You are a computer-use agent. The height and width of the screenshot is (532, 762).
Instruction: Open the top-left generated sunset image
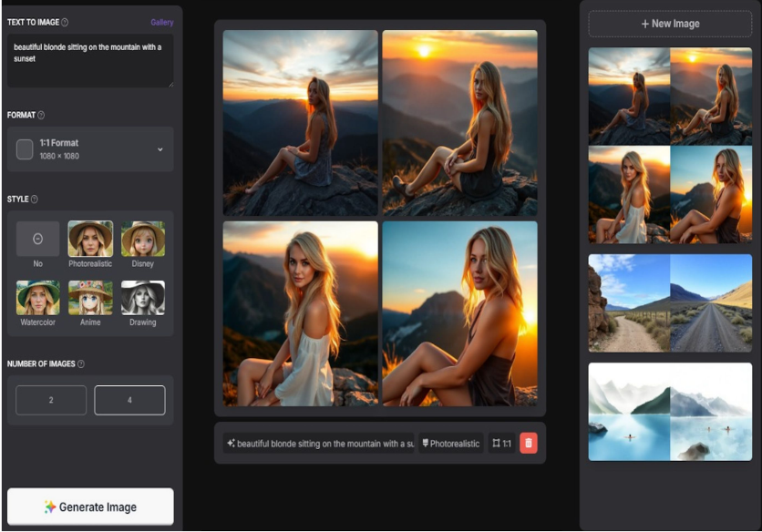coord(300,123)
